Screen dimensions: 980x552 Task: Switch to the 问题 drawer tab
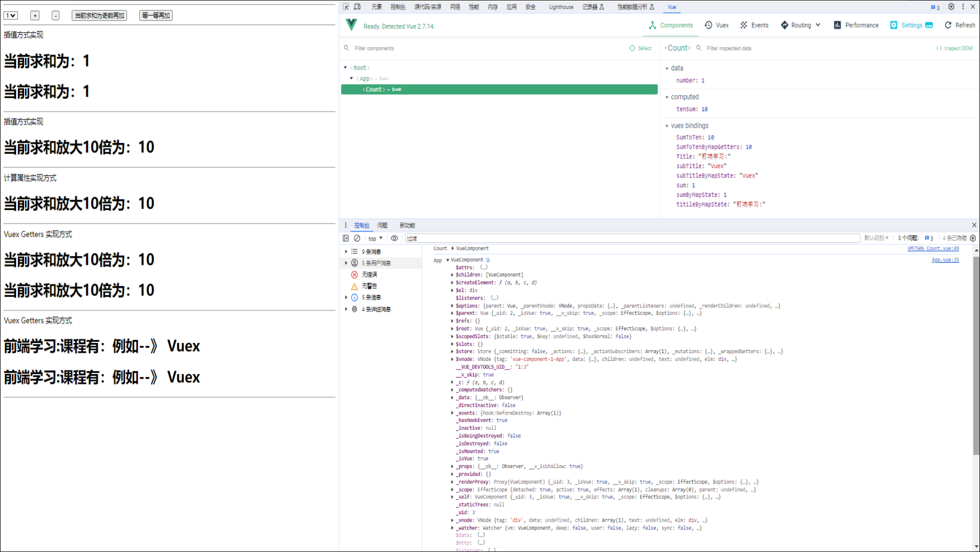[x=382, y=225]
